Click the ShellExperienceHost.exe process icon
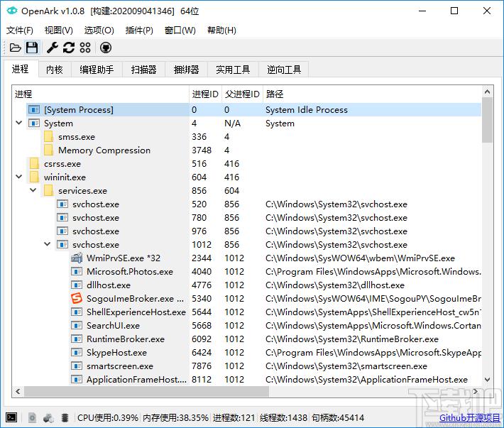This screenshot has height=428, width=504. click(x=77, y=312)
